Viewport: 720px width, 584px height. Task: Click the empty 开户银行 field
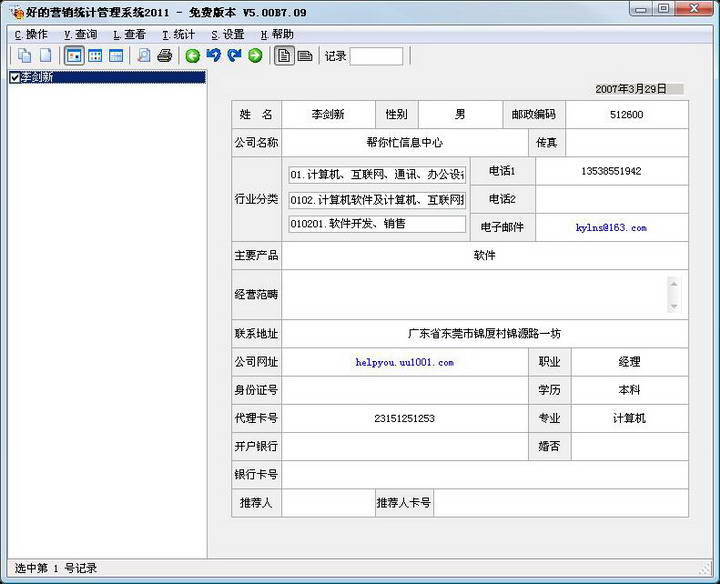coord(405,446)
